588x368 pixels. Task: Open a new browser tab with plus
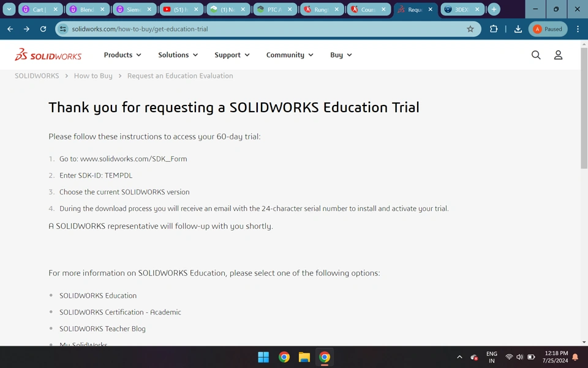[494, 9]
